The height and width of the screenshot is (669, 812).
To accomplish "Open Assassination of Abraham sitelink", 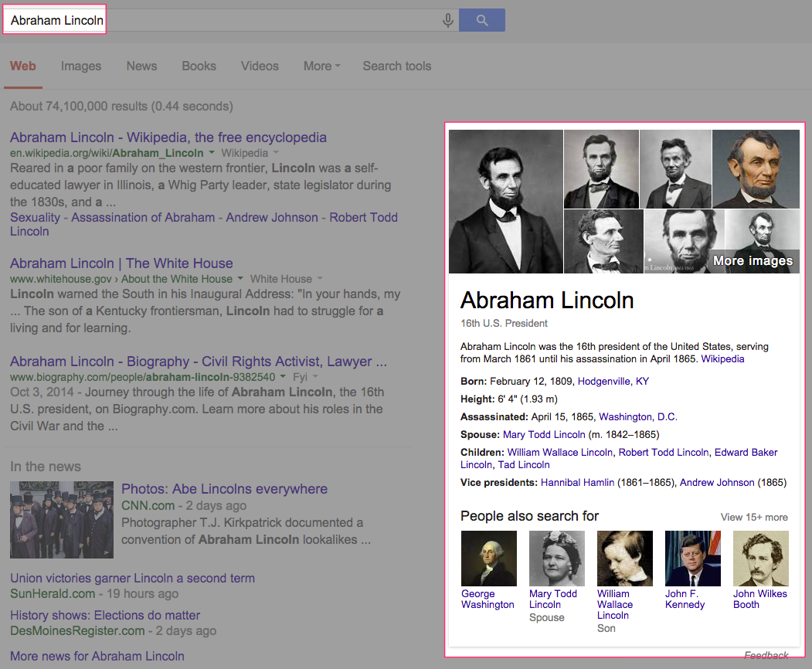I will coord(143,218).
